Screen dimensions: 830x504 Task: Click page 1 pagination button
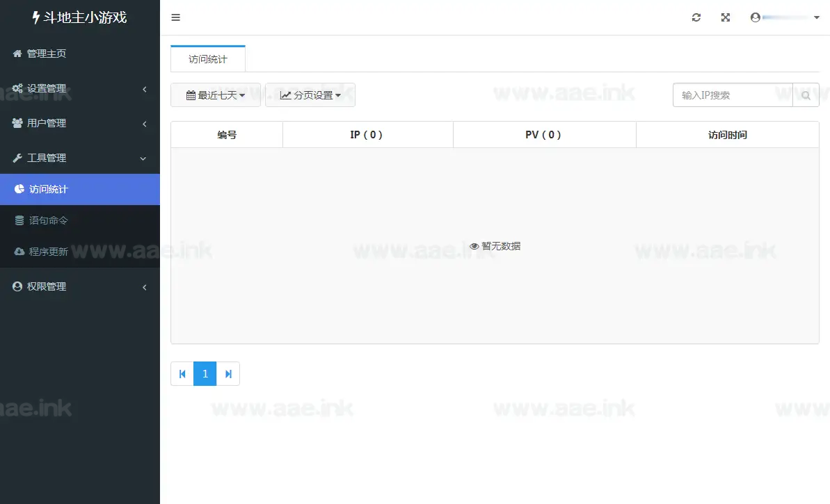tap(205, 374)
